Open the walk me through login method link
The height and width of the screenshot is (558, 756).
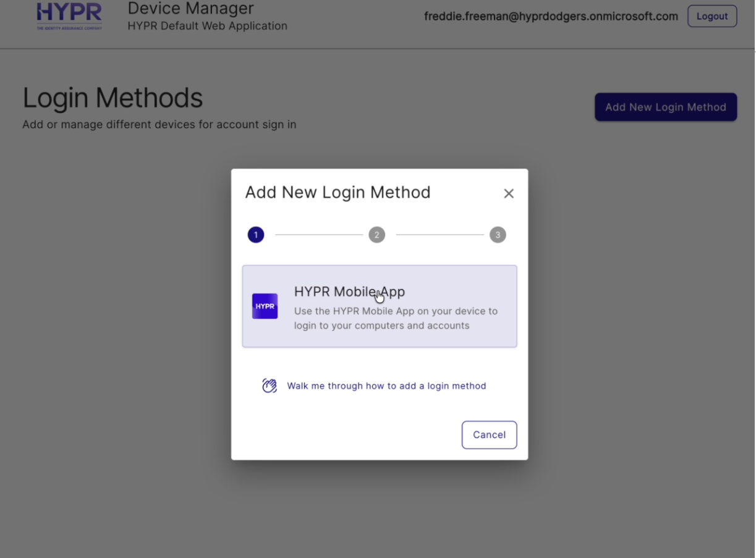point(386,386)
